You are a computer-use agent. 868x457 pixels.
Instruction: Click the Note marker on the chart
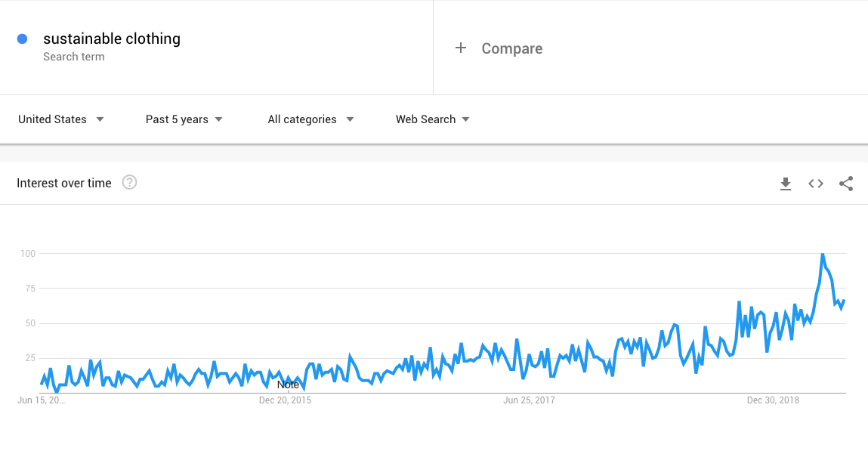tap(288, 384)
